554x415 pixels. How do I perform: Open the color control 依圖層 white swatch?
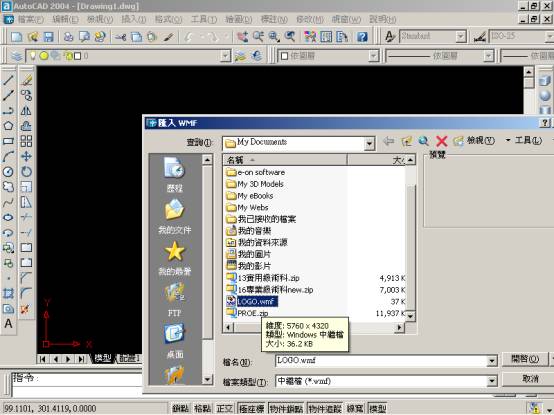click(x=329, y=56)
